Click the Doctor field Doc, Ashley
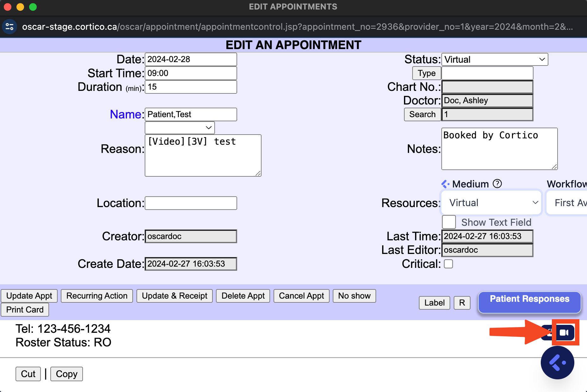 [487, 101]
